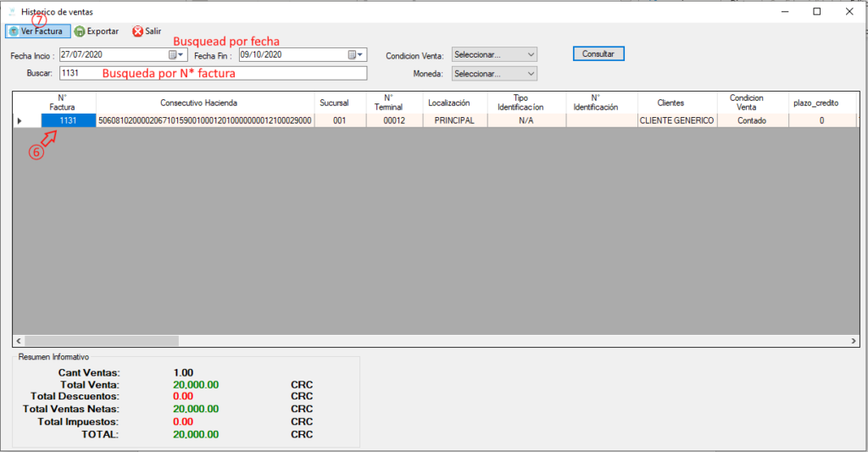Maximize the Historico de ventas window
The height and width of the screenshot is (452, 868).
point(816,12)
